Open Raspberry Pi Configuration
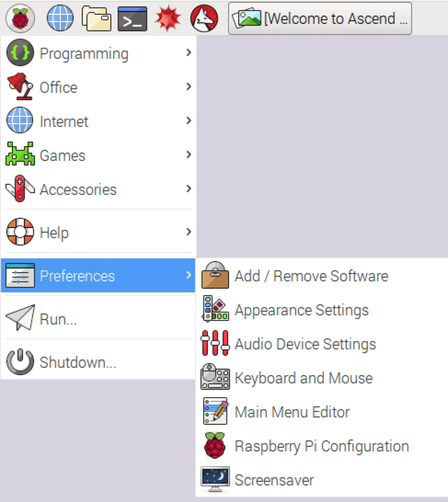448x502 pixels. [322, 446]
